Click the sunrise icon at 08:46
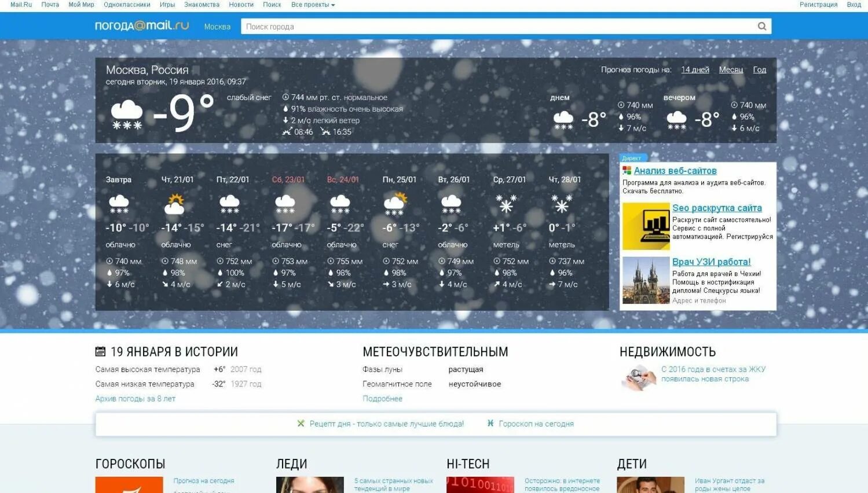 click(x=287, y=132)
